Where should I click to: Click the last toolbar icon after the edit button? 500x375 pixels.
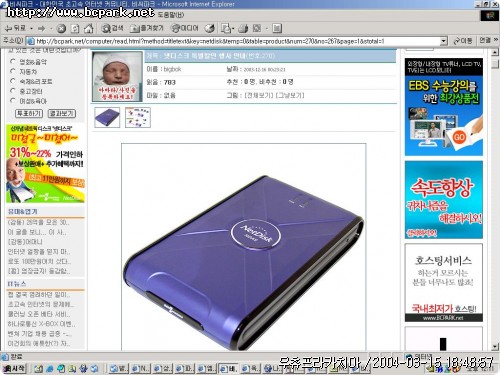click(277, 29)
